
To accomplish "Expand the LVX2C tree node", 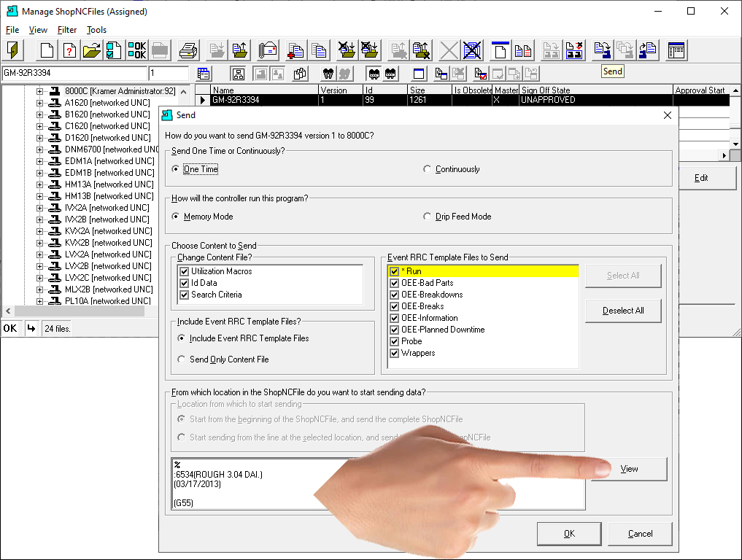I will point(39,278).
